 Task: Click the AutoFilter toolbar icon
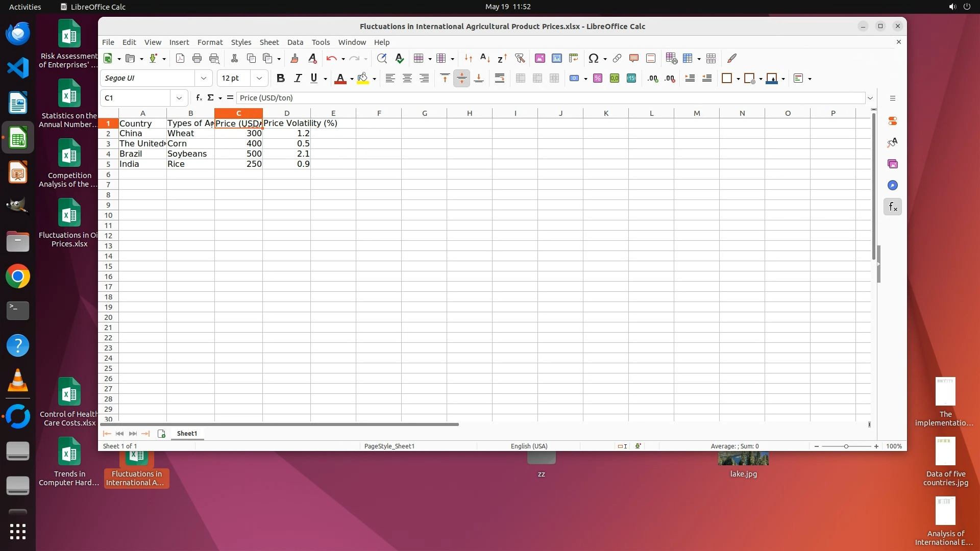[520, 58]
